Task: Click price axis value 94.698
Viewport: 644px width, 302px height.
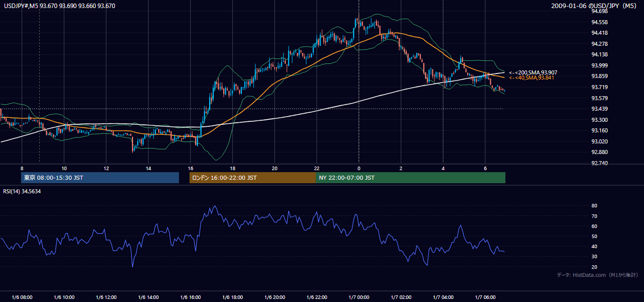Action: [599, 11]
